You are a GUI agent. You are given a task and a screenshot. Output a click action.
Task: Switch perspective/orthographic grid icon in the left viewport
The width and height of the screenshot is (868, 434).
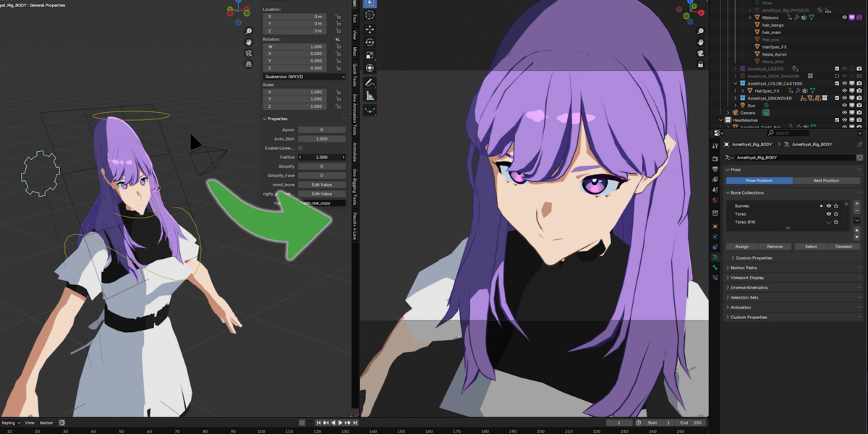[x=249, y=64]
